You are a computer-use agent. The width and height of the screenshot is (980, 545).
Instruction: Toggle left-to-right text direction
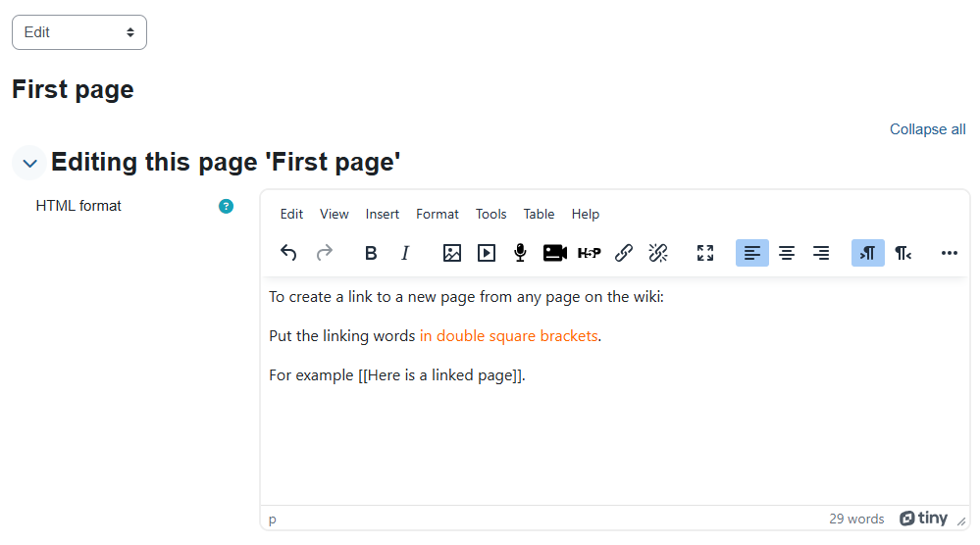pos(867,253)
